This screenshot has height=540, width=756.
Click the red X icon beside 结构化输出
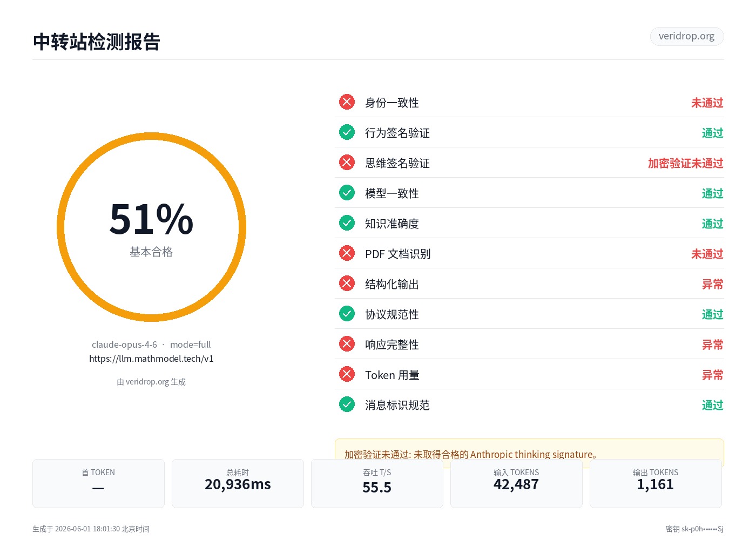(347, 283)
